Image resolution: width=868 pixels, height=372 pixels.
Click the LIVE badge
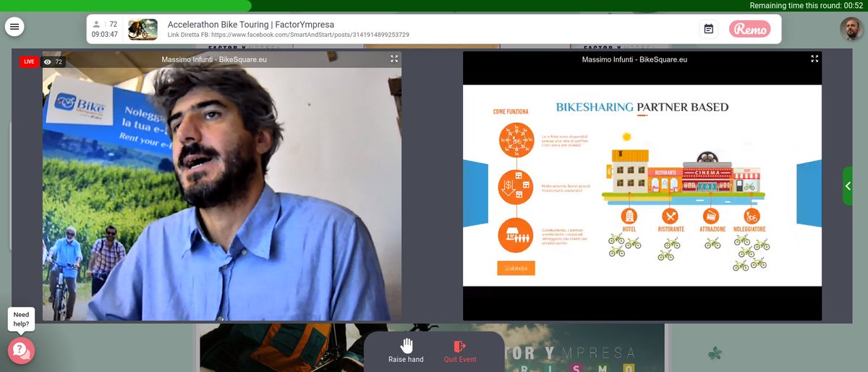[29, 62]
